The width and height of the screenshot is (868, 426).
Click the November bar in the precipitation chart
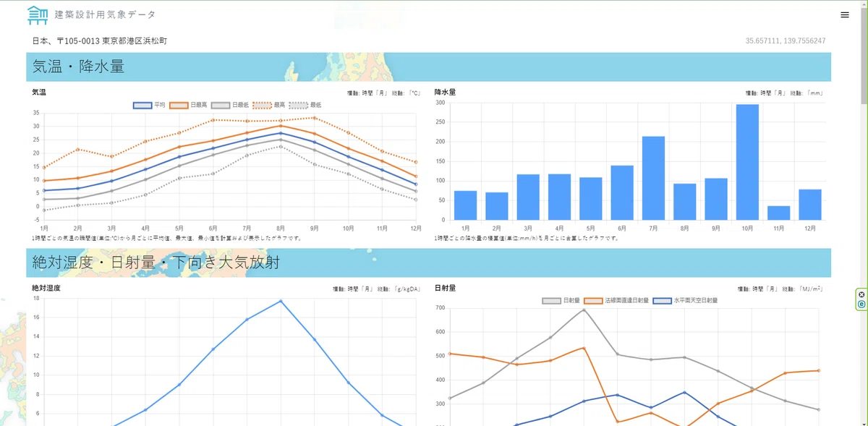[779, 213]
